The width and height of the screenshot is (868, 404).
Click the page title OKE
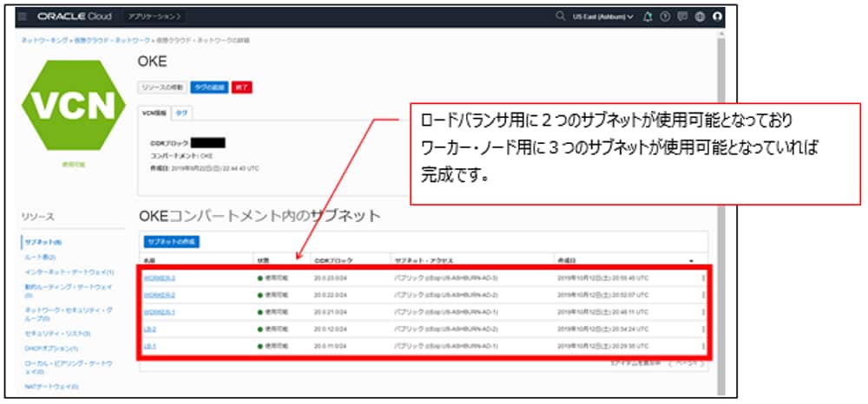point(152,62)
